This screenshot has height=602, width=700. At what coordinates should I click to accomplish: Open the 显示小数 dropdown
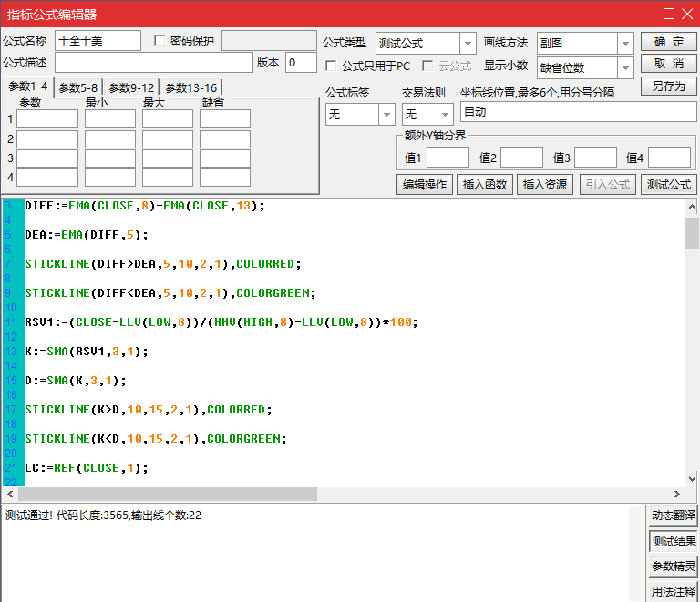pos(625,68)
